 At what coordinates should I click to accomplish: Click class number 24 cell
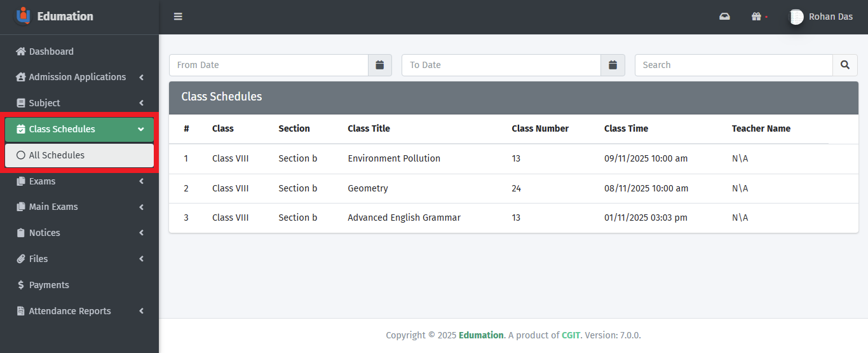tap(516, 188)
